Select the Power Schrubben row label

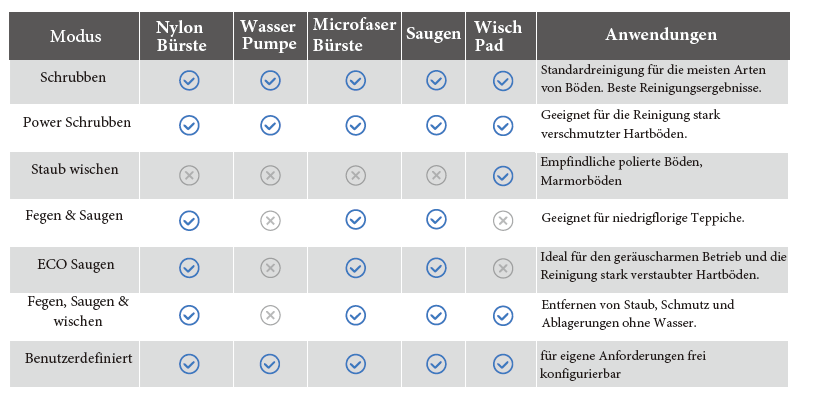tap(77, 122)
